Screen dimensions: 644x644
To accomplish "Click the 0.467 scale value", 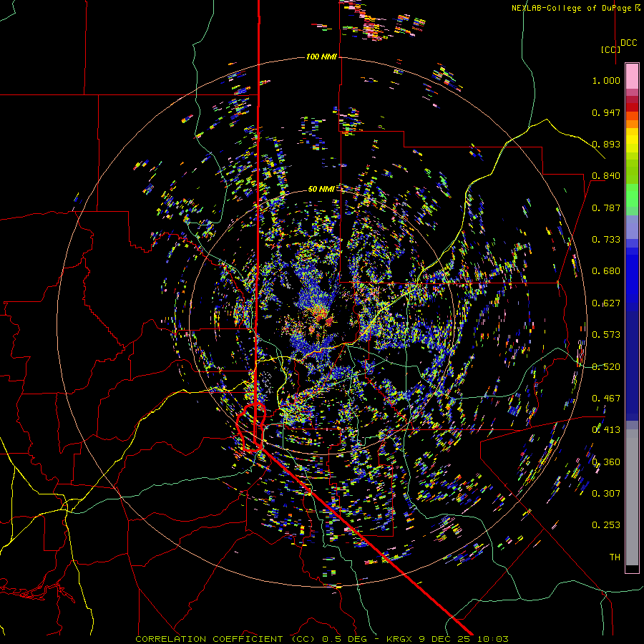I will pyautogui.click(x=606, y=399).
